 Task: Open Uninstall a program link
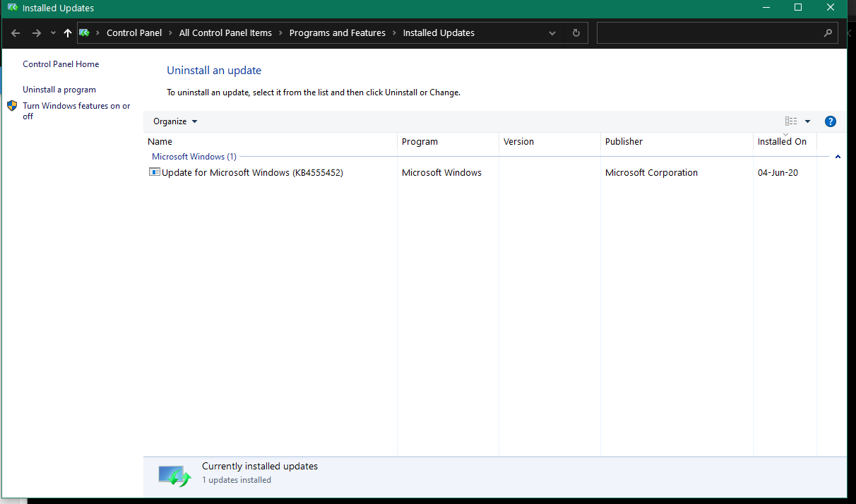coord(59,90)
